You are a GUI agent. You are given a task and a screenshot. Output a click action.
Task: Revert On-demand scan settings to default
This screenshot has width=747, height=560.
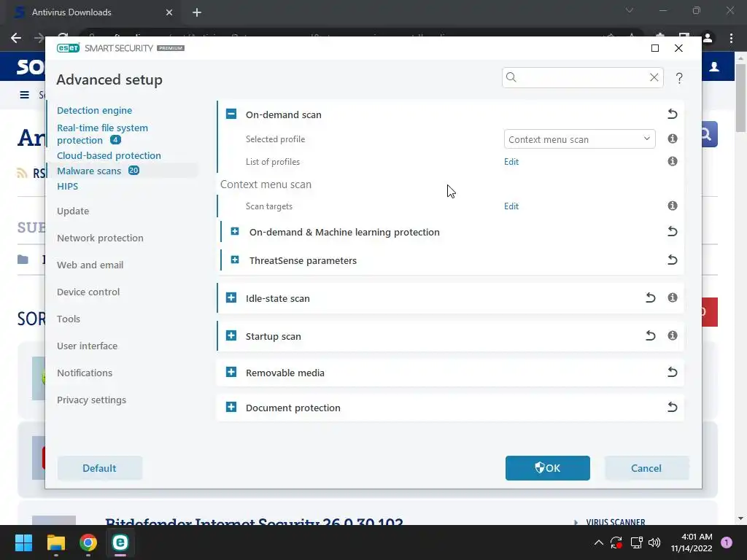click(672, 114)
